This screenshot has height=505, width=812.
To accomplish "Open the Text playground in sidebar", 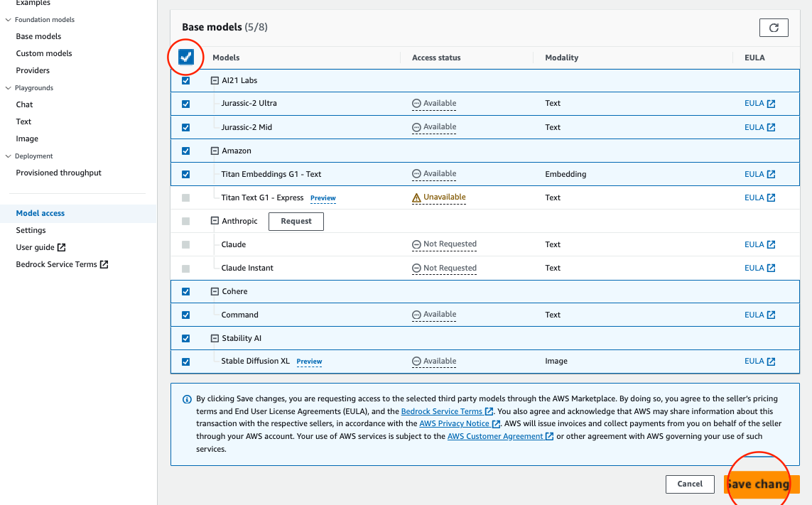I will [23, 121].
